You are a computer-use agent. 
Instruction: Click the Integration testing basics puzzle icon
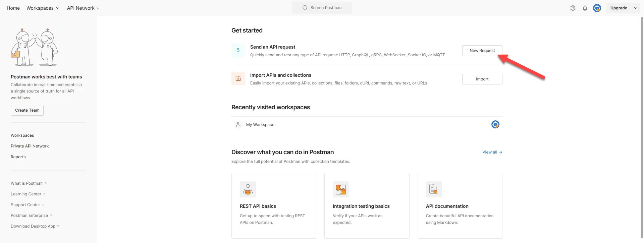click(x=341, y=189)
